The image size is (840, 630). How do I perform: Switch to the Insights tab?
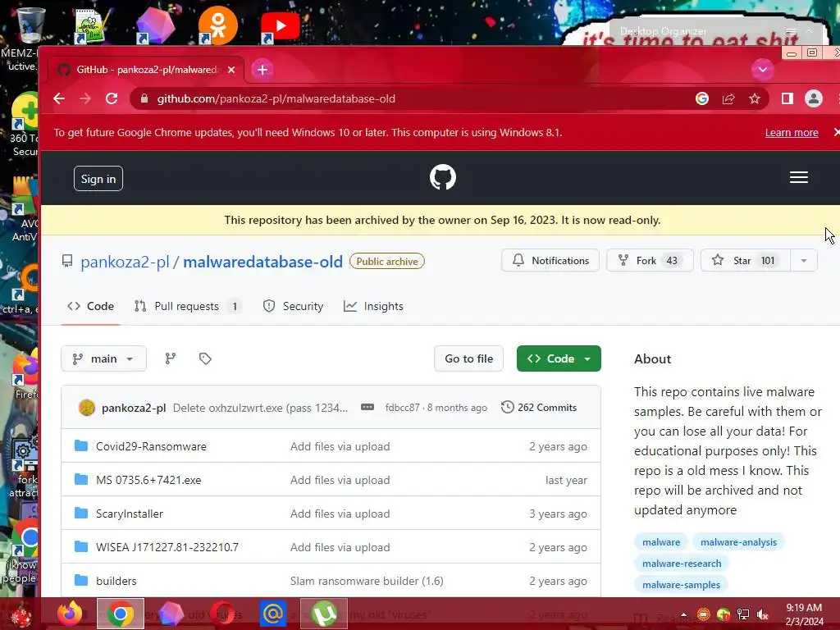point(373,307)
